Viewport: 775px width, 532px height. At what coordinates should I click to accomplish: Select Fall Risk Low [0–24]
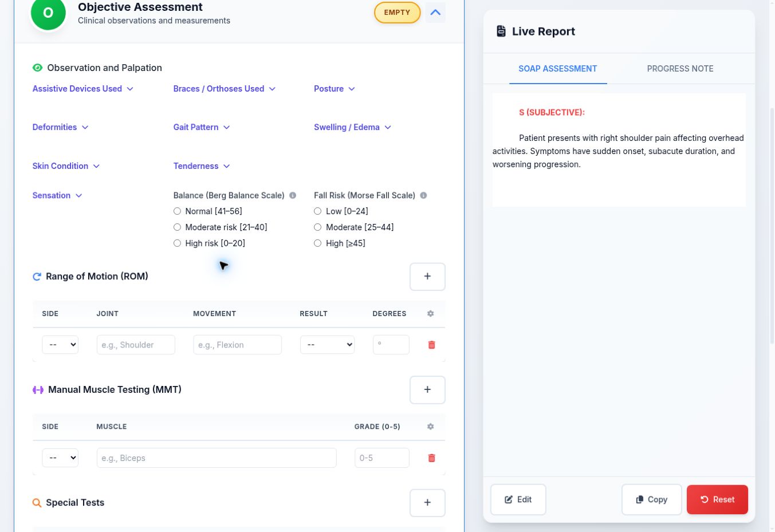(x=318, y=211)
